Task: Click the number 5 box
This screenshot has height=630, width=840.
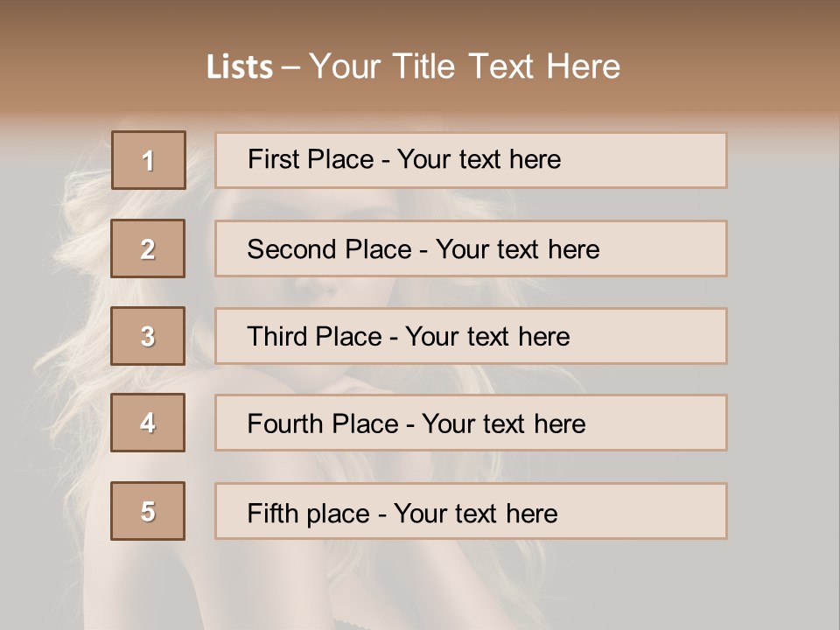Action: pos(148,511)
